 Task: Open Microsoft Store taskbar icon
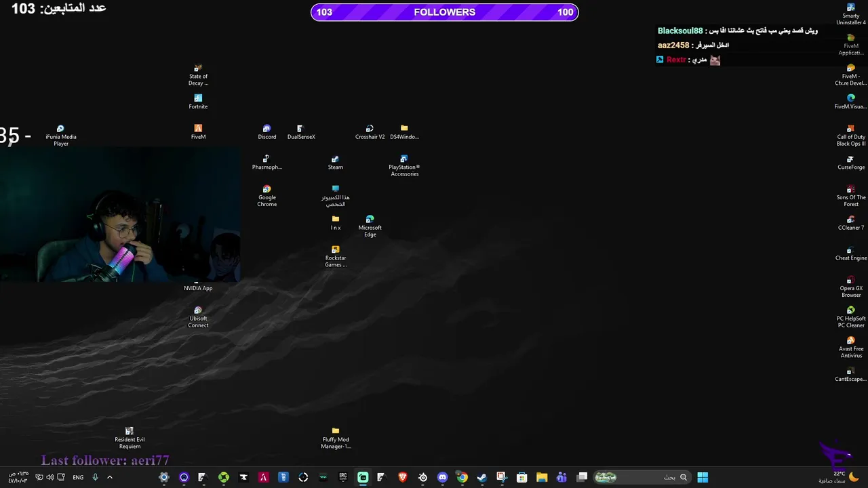click(521, 477)
